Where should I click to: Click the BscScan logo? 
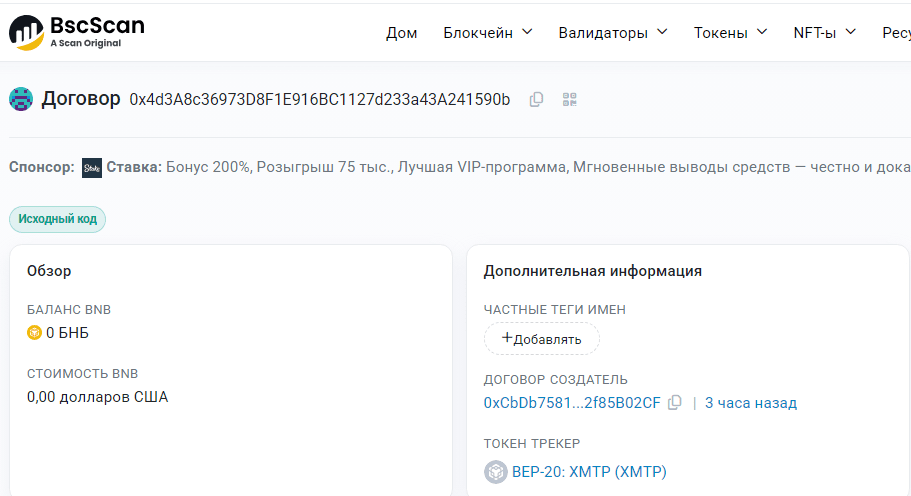coord(77,32)
